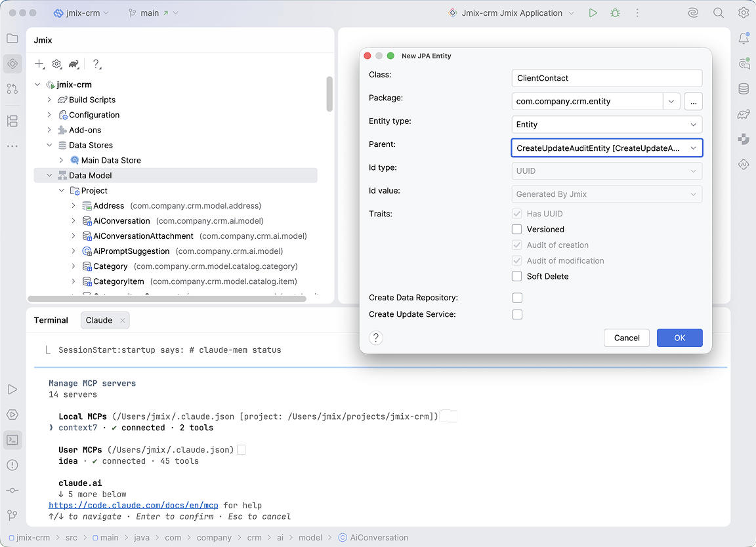The image size is (756, 547).
Task: Click the dialog help question mark button
Action: click(x=376, y=338)
